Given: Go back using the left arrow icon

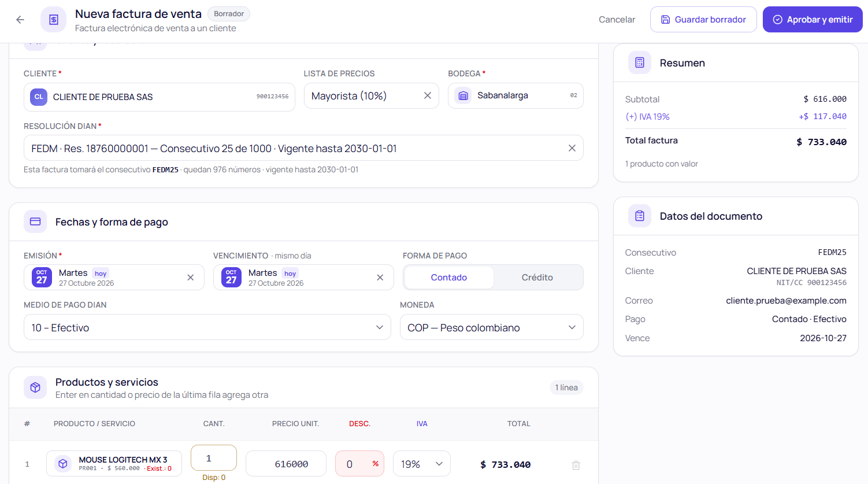Looking at the screenshot, I should [x=20, y=20].
